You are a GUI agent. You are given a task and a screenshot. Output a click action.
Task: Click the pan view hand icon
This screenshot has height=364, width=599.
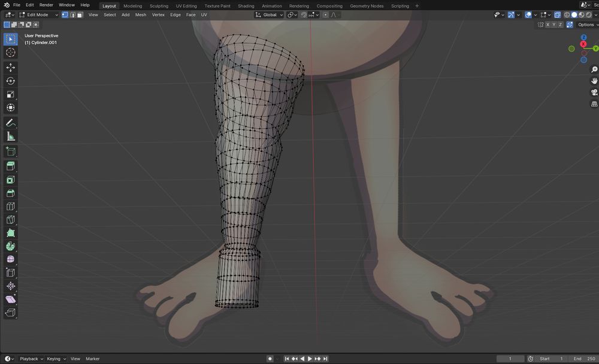click(594, 81)
